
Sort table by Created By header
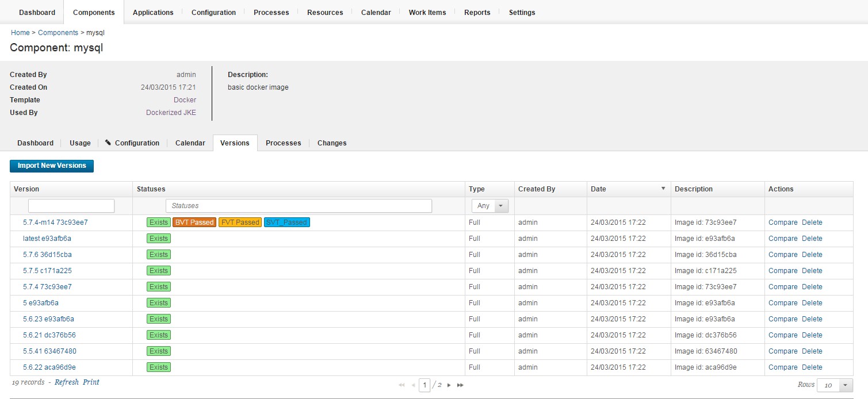[537, 189]
